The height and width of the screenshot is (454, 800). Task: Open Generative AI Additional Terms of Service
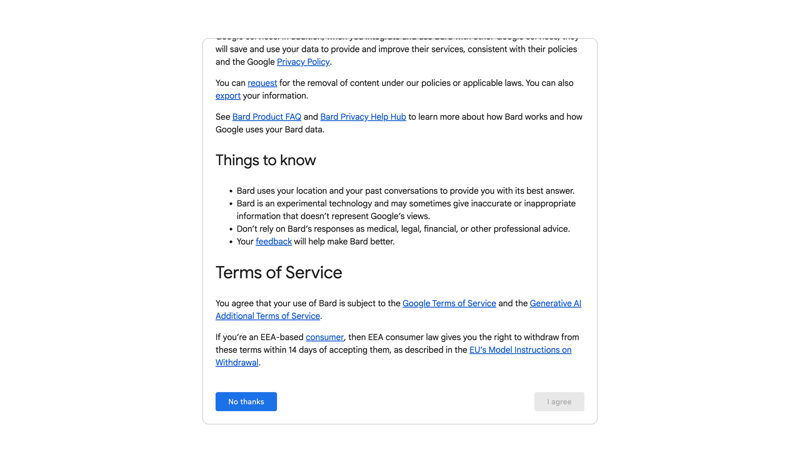[555, 303]
